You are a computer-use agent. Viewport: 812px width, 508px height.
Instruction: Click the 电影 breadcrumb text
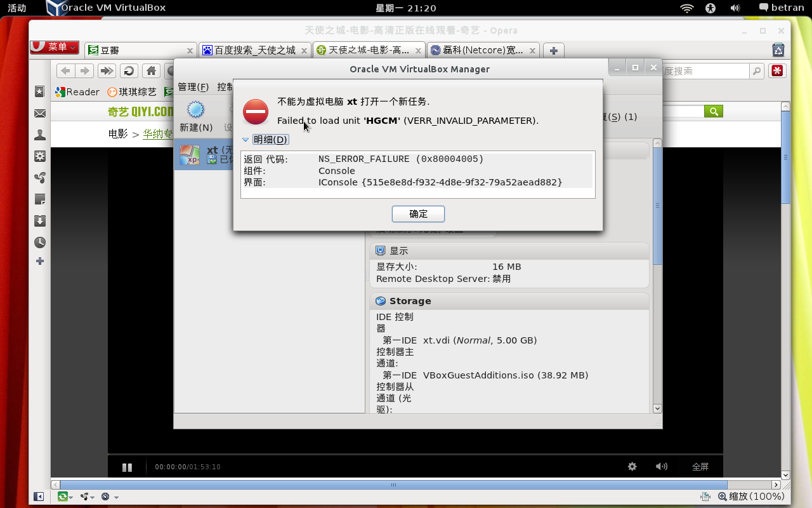118,134
